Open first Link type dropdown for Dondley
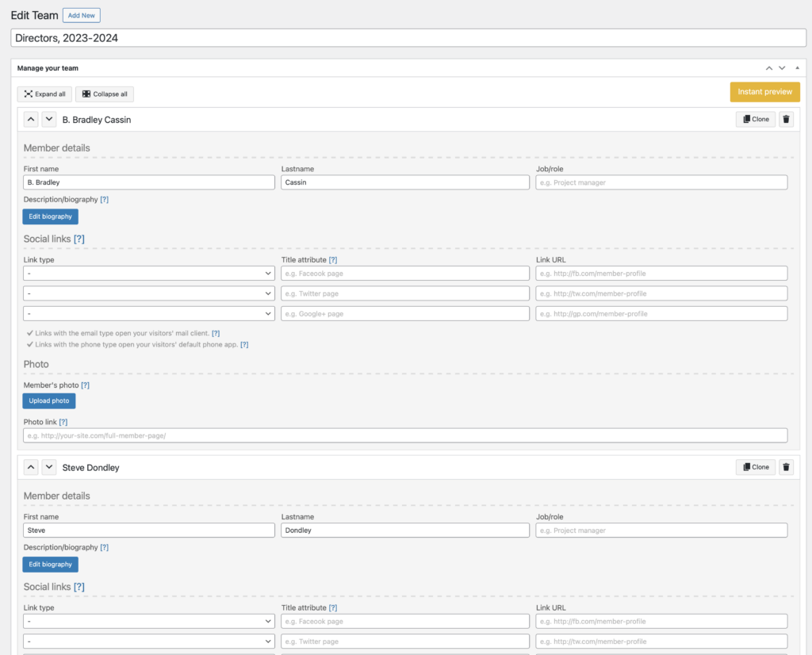 [x=149, y=622]
